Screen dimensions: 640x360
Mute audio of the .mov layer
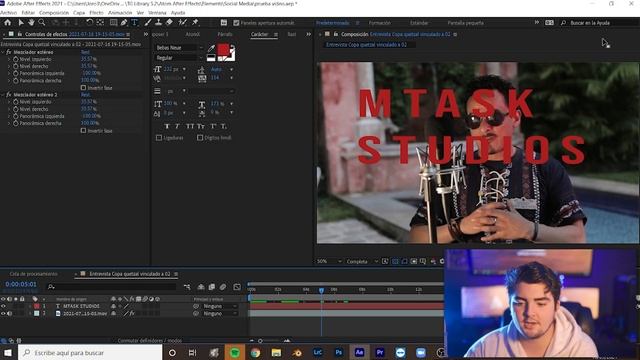(9, 313)
